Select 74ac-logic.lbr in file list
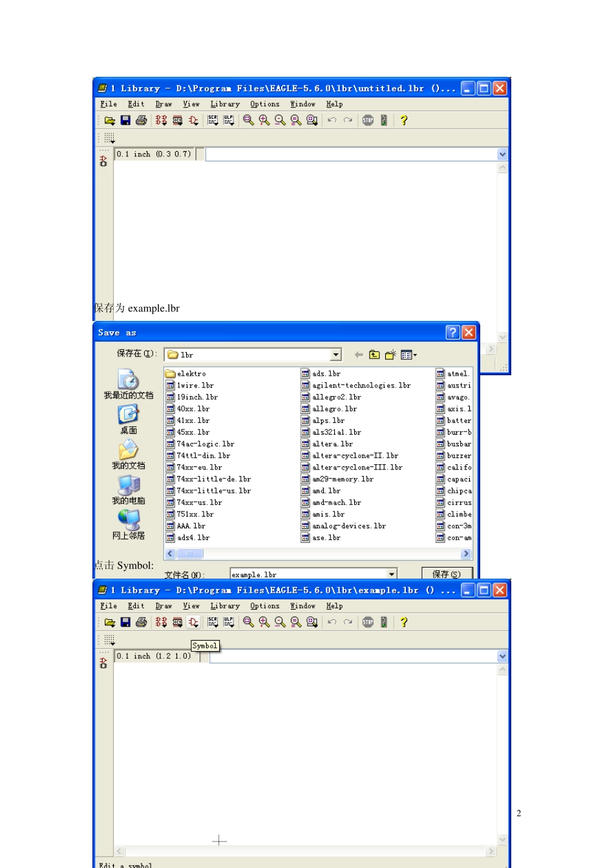This screenshot has height=868, width=614. click(x=200, y=444)
